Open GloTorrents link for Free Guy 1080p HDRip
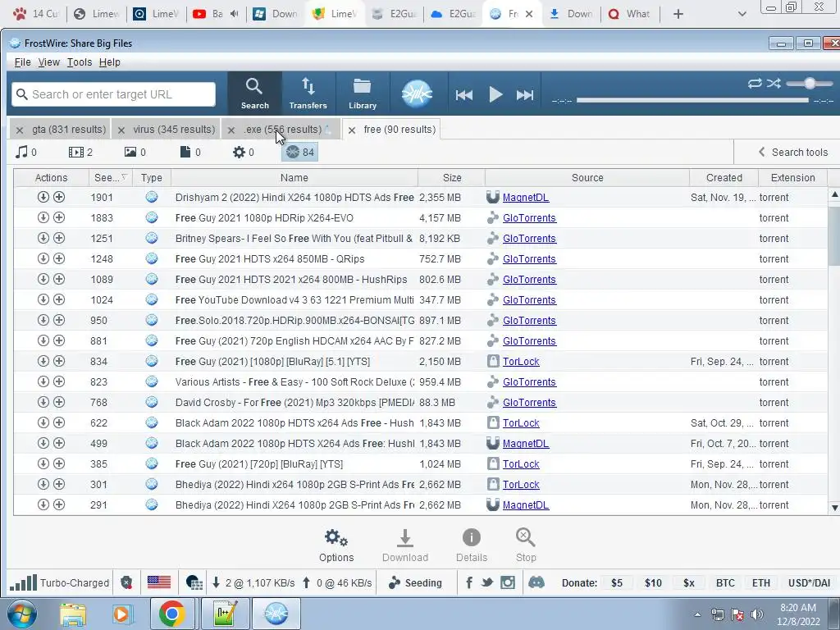The width and height of the screenshot is (840, 630). coord(529,218)
